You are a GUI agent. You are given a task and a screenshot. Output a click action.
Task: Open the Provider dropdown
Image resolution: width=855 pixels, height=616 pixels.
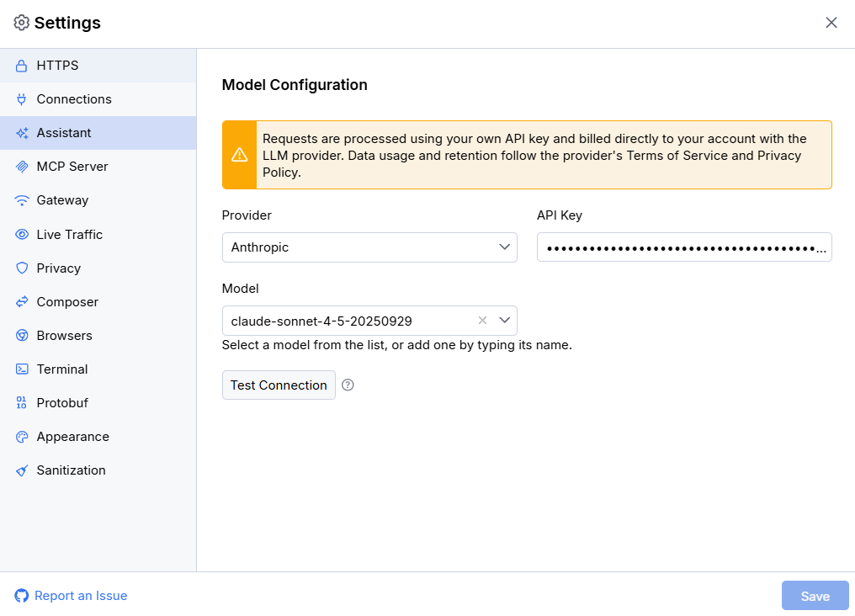(x=369, y=247)
